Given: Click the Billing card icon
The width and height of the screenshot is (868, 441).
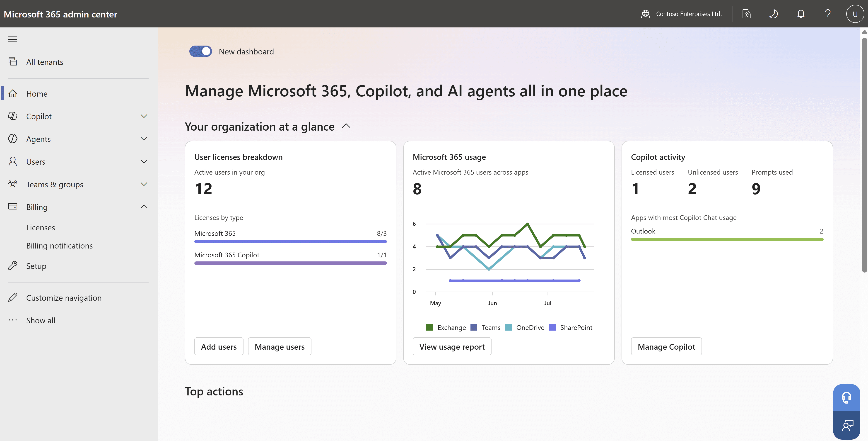Looking at the screenshot, I should pos(13,207).
